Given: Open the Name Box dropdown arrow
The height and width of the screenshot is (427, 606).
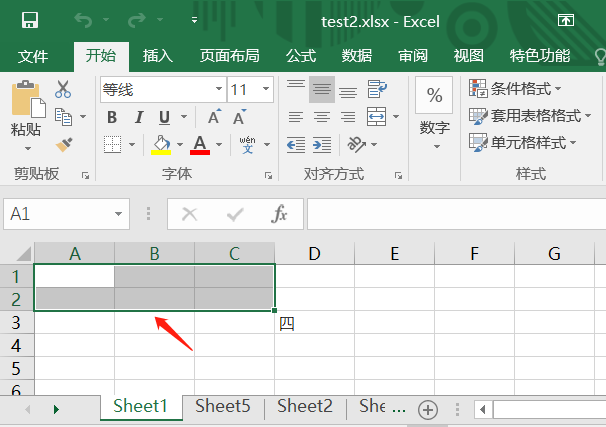Looking at the screenshot, I should [x=120, y=214].
